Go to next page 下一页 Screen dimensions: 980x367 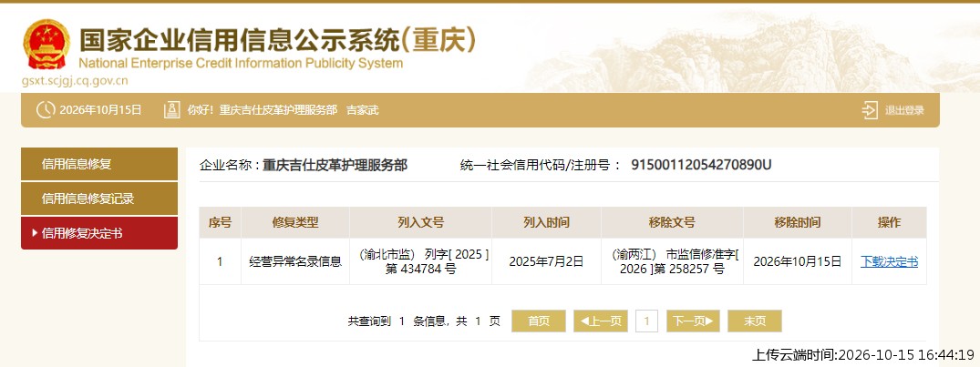coord(693,321)
